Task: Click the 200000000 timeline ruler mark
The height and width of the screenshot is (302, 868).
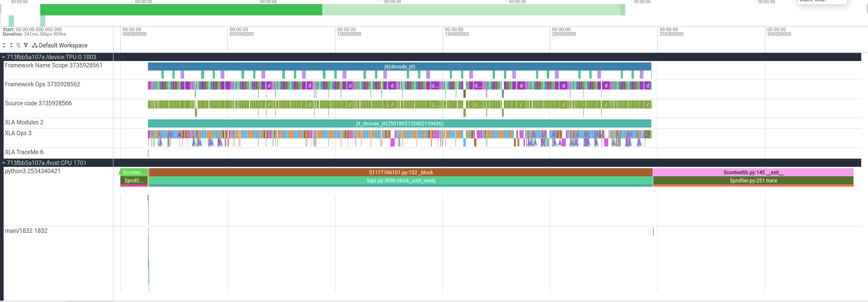Action: pyautogui.click(x=564, y=32)
